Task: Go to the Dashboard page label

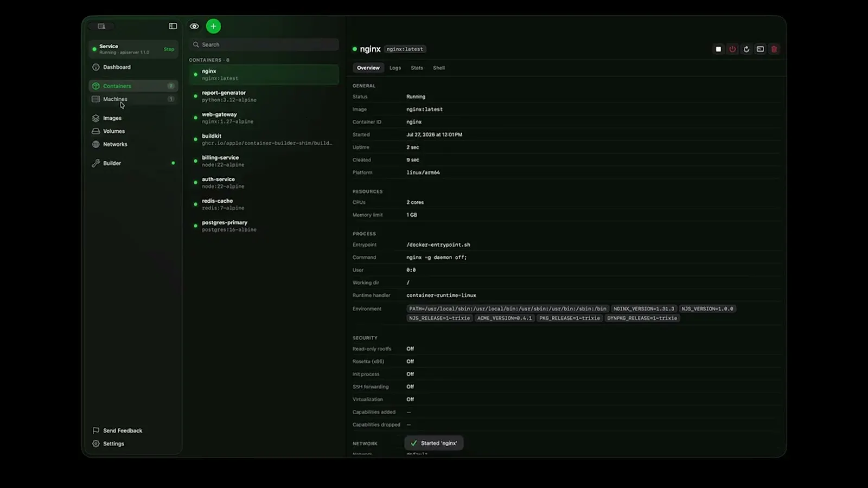Action: pos(117,67)
